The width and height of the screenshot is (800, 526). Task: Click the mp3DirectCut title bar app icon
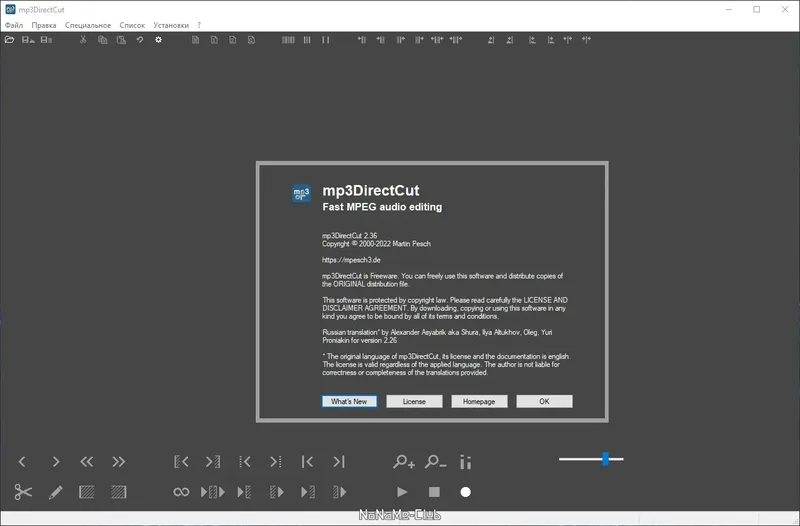[x=10, y=9]
